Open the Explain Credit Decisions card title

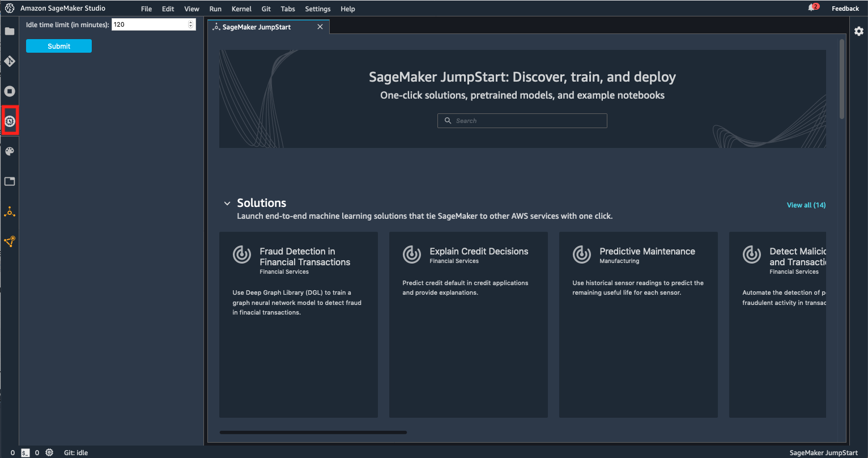pyautogui.click(x=479, y=251)
